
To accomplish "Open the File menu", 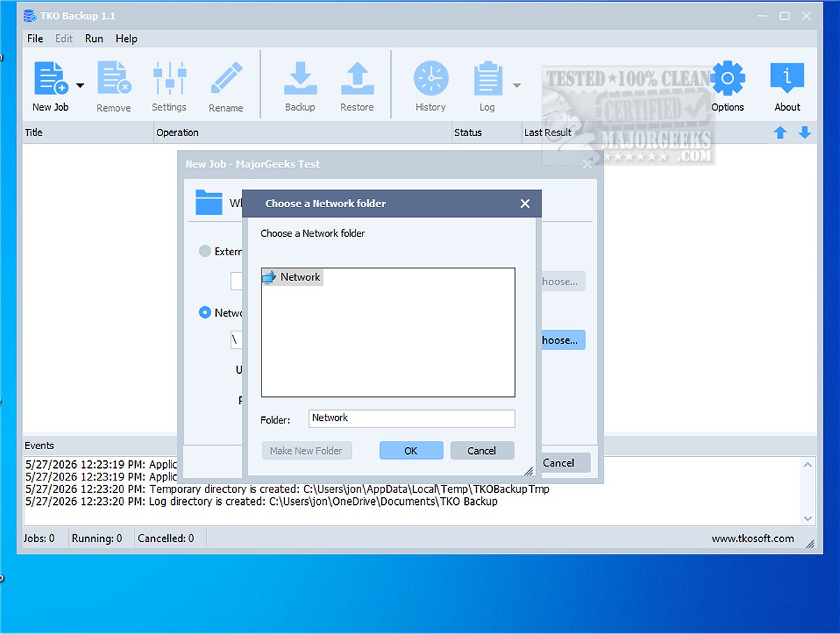I will (x=35, y=38).
